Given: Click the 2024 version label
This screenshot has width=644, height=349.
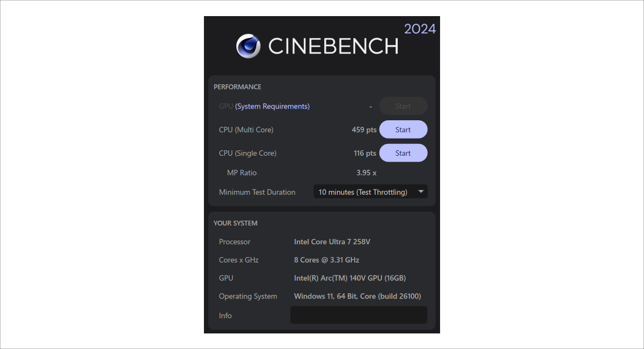Looking at the screenshot, I should (x=420, y=29).
